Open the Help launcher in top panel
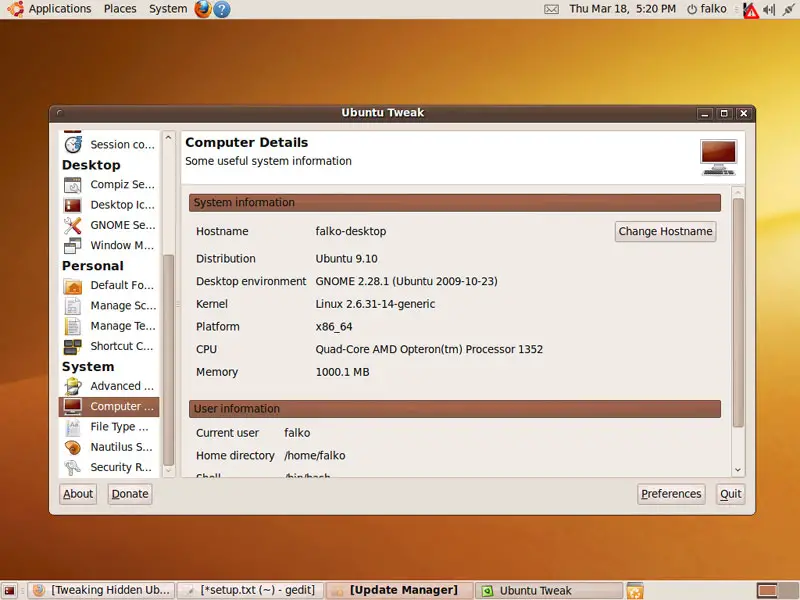Screen dimensions: 800x600 221,9
